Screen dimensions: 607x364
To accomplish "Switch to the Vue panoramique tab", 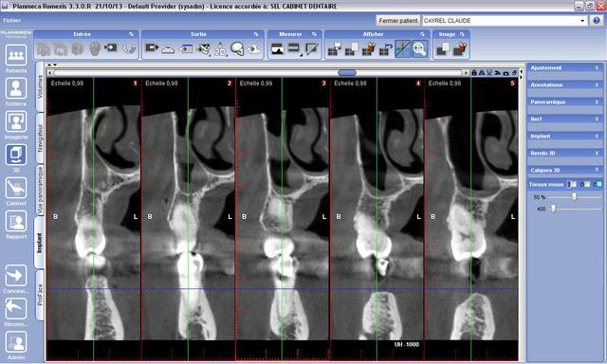I will (40, 191).
